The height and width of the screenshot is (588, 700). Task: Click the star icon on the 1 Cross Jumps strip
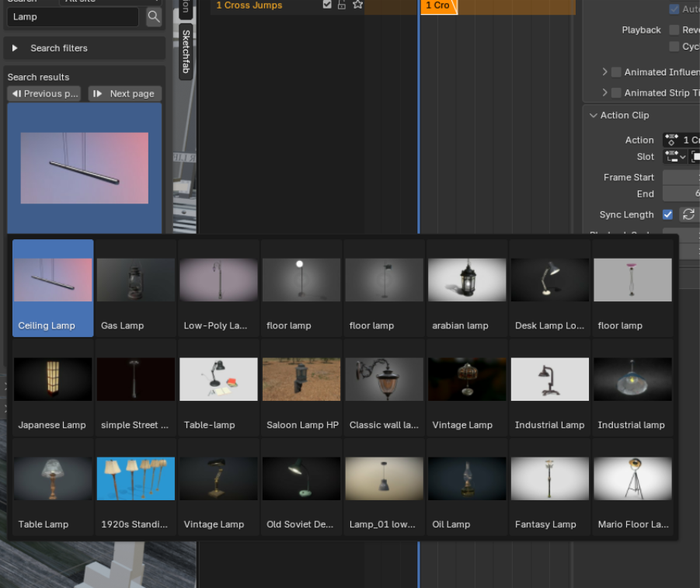coord(357,5)
